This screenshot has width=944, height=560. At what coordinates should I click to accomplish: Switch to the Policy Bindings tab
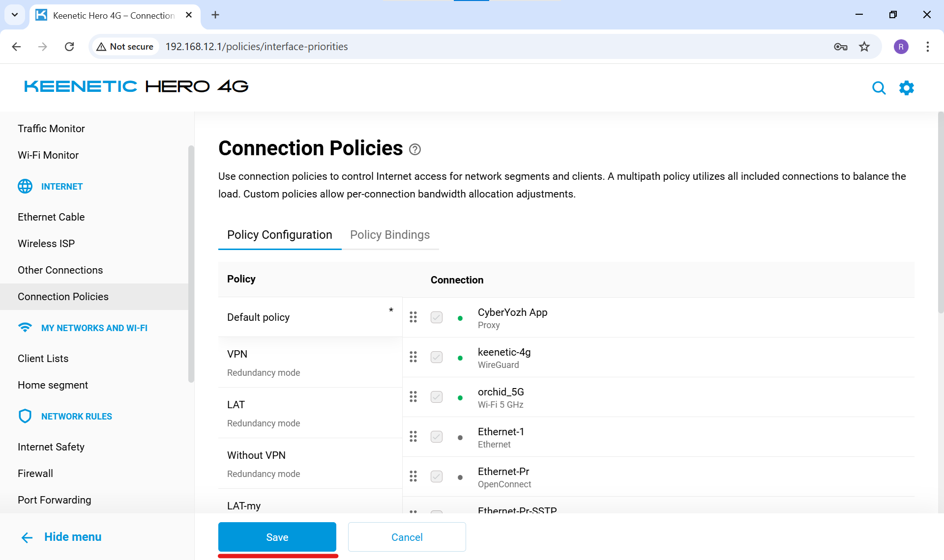390,235
